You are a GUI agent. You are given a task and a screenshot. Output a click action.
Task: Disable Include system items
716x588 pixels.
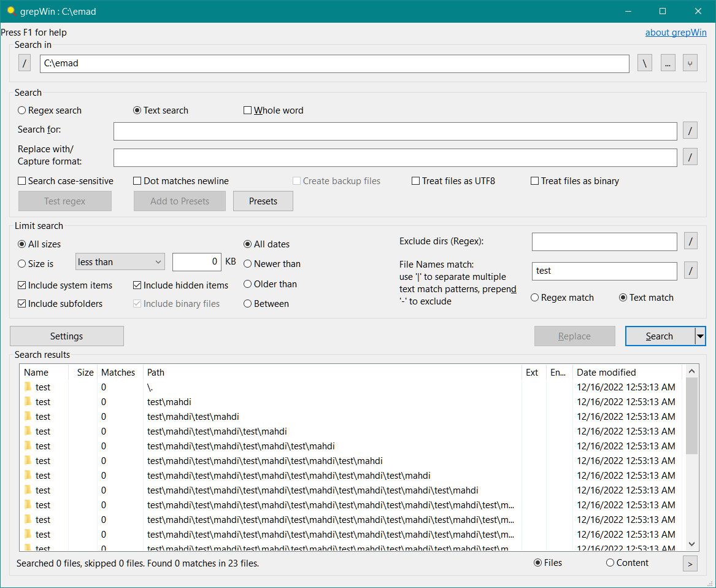click(x=21, y=285)
